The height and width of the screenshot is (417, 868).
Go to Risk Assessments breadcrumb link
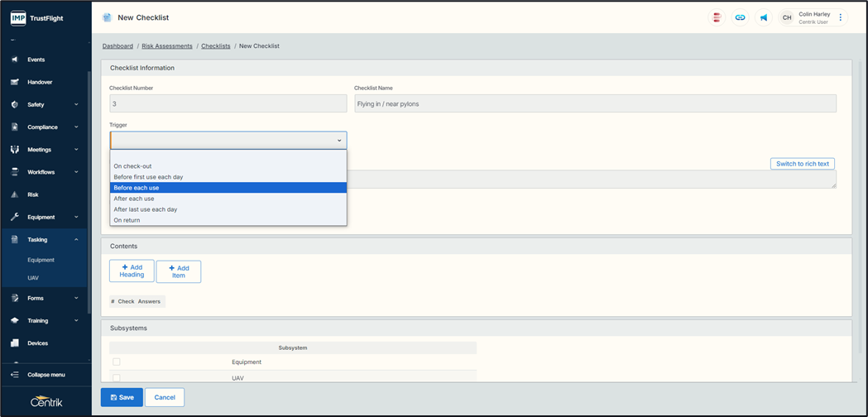(167, 46)
